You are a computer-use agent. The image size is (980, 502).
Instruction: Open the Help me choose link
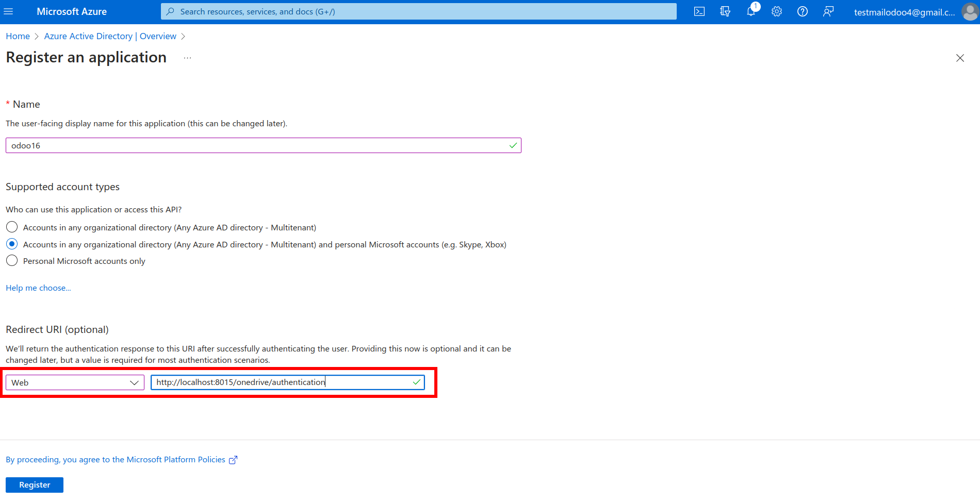pos(38,288)
